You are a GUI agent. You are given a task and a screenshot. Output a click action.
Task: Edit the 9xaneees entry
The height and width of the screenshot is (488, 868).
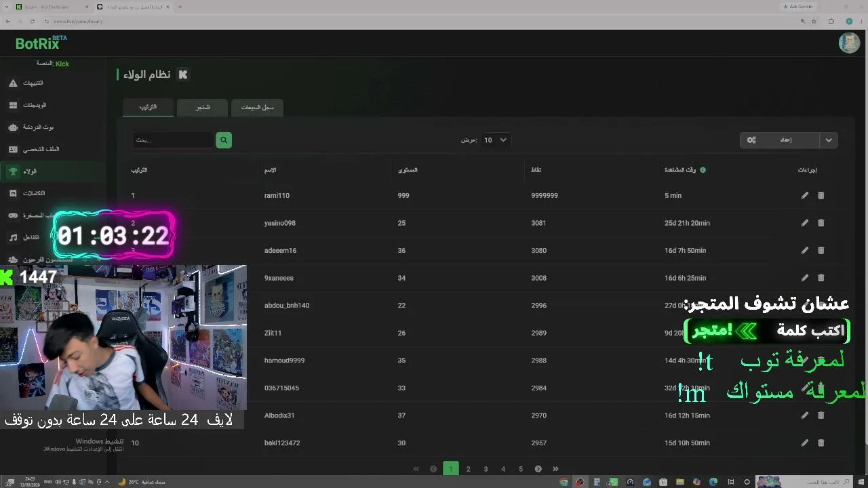pos(805,277)
